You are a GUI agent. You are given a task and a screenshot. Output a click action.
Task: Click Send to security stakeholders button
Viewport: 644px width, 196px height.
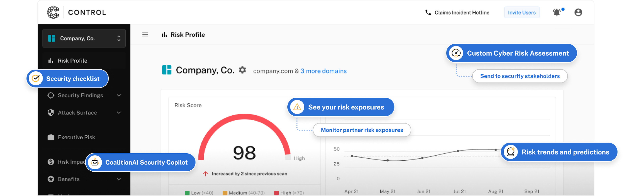click(520, 76)
